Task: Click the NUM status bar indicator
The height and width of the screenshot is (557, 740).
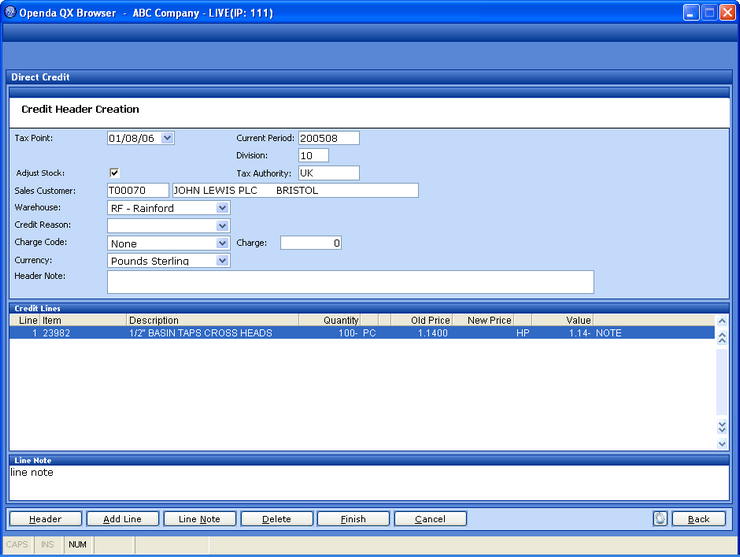Action: point(77,544)
